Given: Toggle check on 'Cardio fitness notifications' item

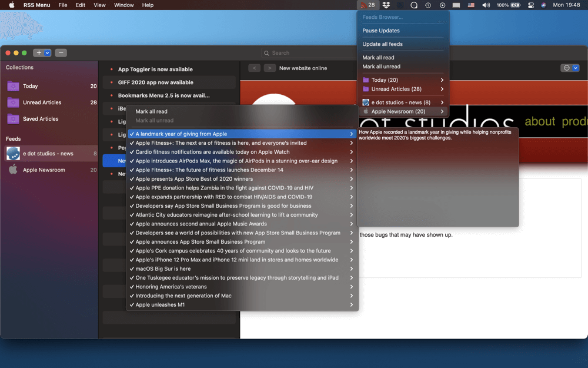Looking at the screenshot, I should pos(132,152).
